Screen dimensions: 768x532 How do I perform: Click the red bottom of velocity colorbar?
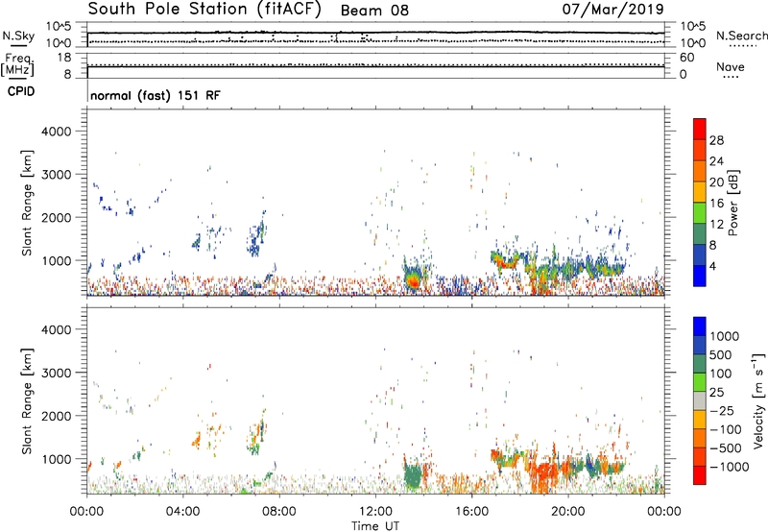pos(700,475)
